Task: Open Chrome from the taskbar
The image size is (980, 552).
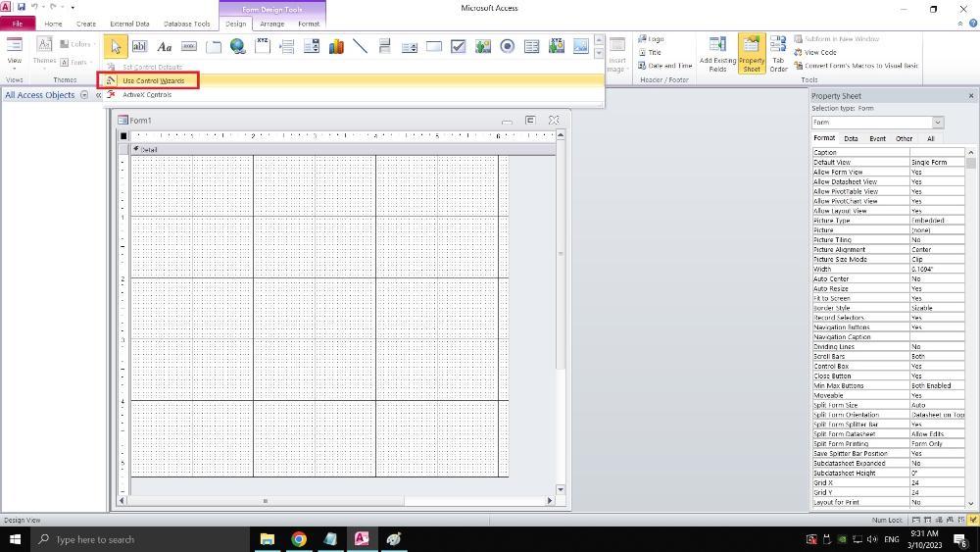Action: 299,539
